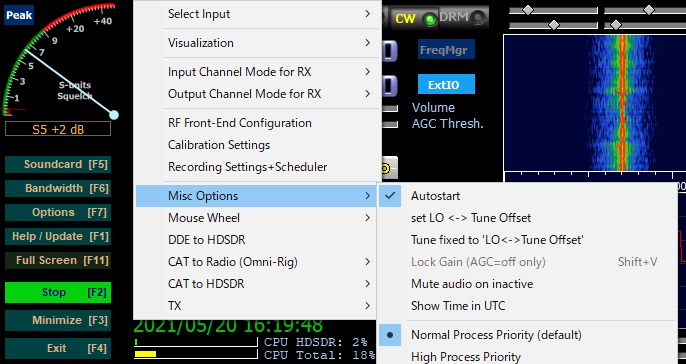686x364 pixels.
Task: Expand the CAT to HDSDR submenu
Action: (x=256, y=284)
